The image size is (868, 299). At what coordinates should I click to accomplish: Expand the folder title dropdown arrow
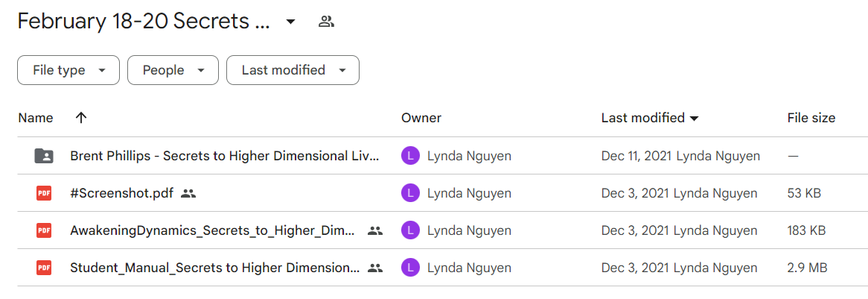tap(290, 22)
